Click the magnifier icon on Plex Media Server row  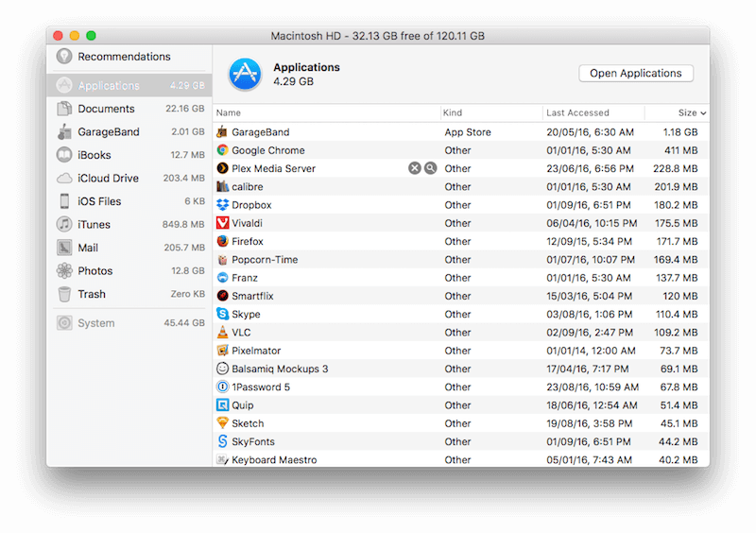[x=430, y=168]
